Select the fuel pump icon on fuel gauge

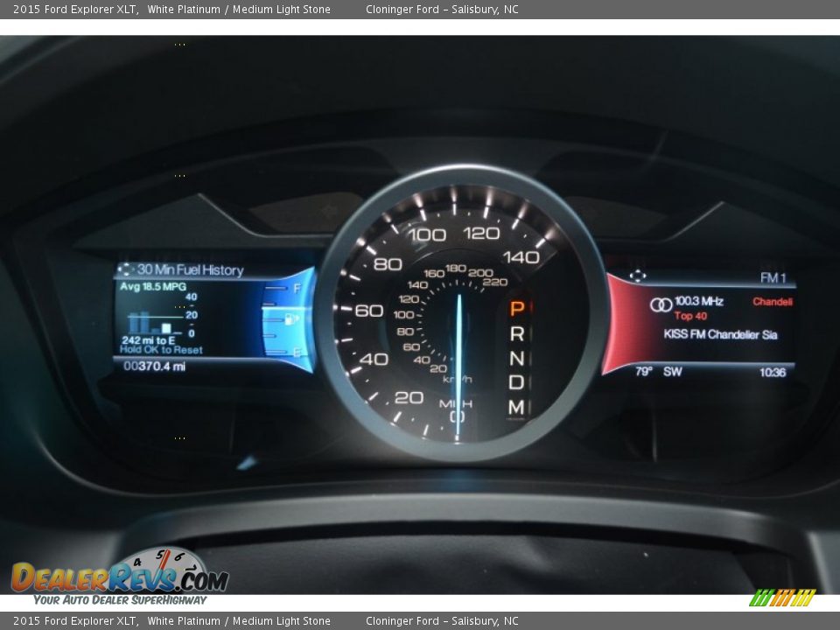(x=289, y=319)
